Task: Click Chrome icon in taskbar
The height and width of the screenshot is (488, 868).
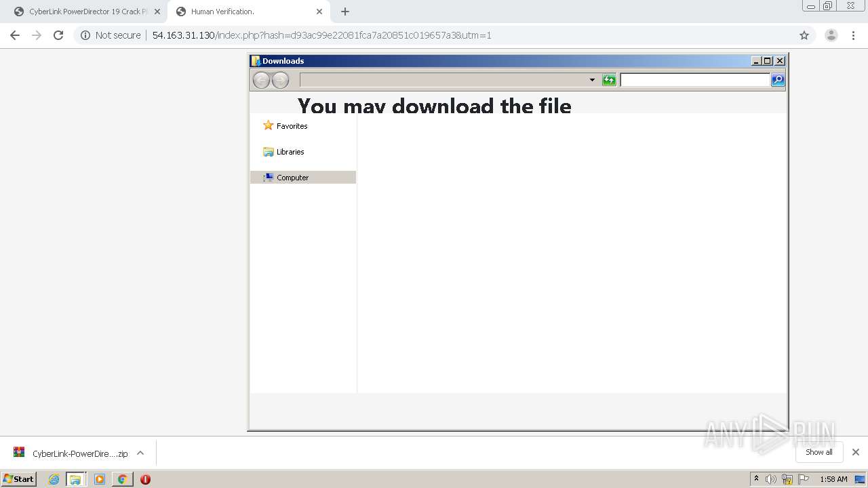Action: pyautogui.click(x=122, y=479)
